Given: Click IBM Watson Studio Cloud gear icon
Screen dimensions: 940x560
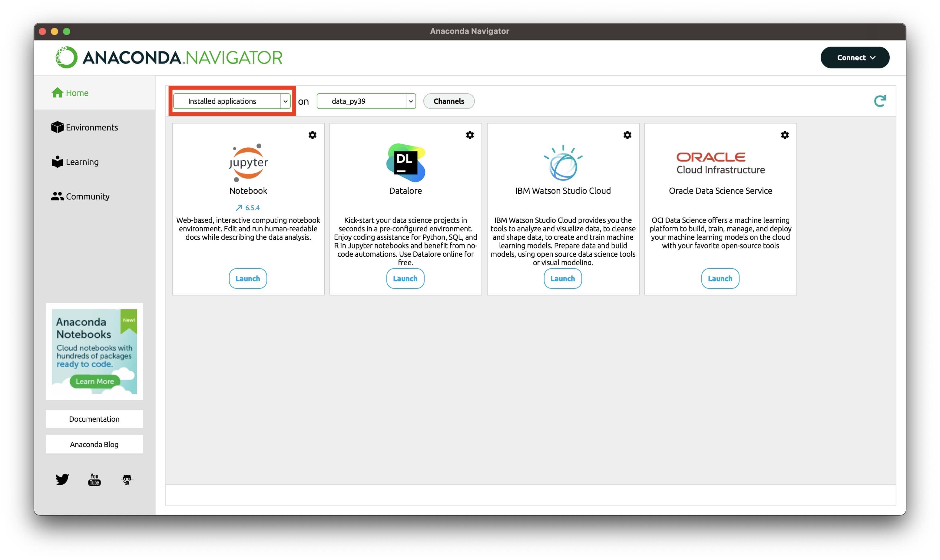Looking at the screenshot, I should [x=627, y=135].
